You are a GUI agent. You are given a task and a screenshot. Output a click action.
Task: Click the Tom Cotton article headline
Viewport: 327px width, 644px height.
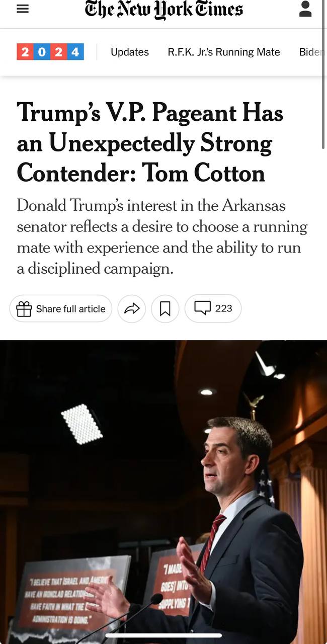(150, 142)
